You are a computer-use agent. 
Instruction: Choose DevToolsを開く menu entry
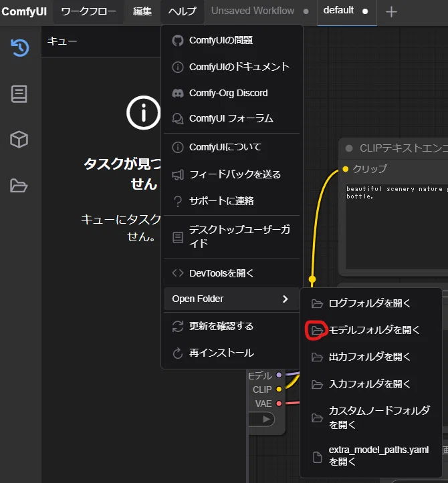coord(232,273)
